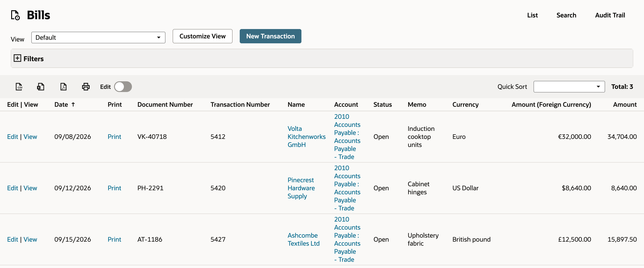644x268 pixels.
Task: Click the Customize View button
Action: 203,36
